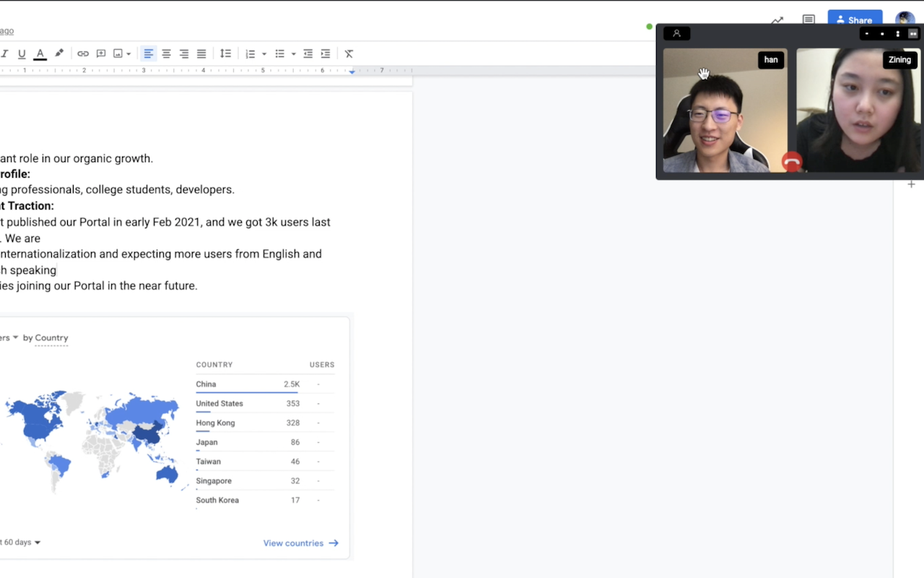This screenshot has height=578, width=924.
Task: Hang up with red end call button
Action: tap(792, 162)
